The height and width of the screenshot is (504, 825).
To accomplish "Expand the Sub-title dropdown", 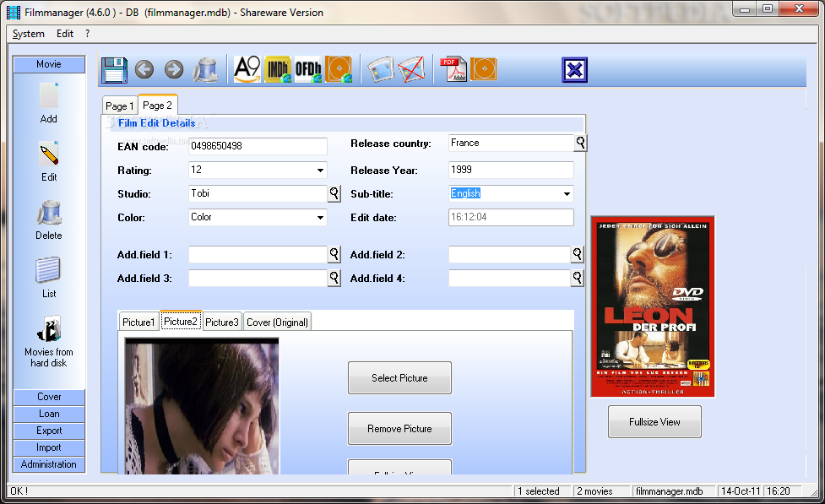I will [x=567, y=193].
